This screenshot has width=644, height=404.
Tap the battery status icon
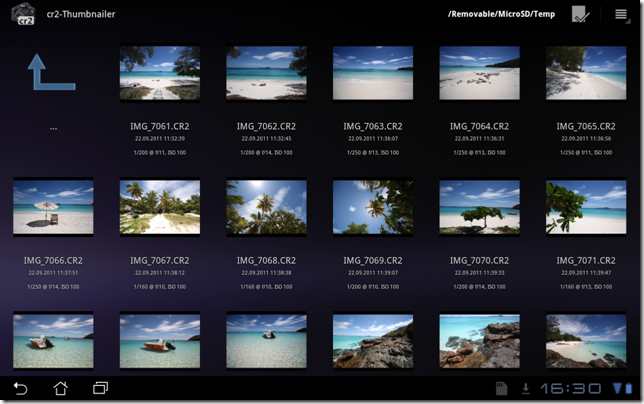(x=629, y=388)
